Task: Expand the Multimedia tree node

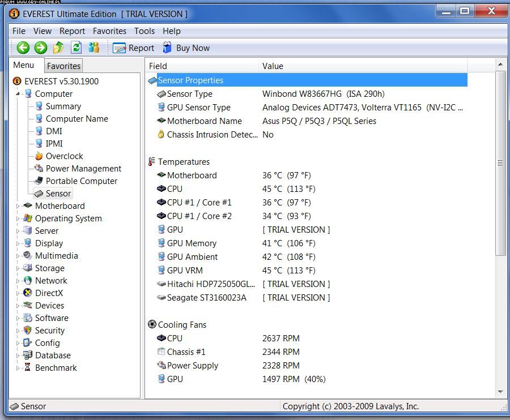Action: [x=18, y=256]
